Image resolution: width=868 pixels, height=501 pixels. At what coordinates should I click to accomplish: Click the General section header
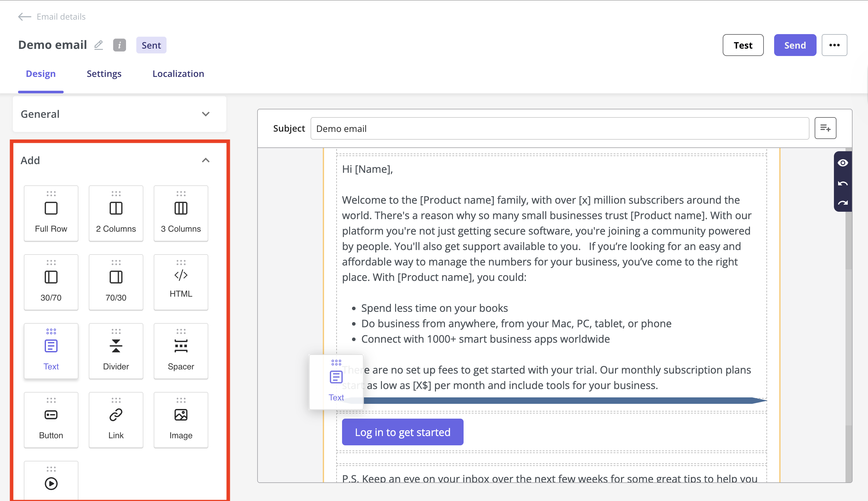pos(119,114)
